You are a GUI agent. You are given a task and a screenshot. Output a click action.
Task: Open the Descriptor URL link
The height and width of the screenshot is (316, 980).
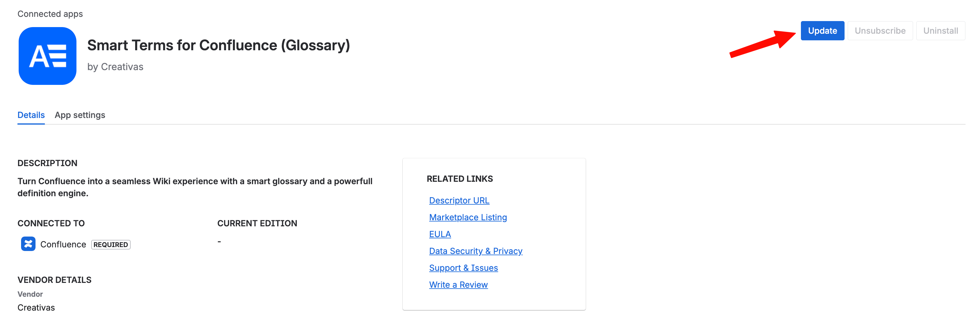[x=459, y=200]
